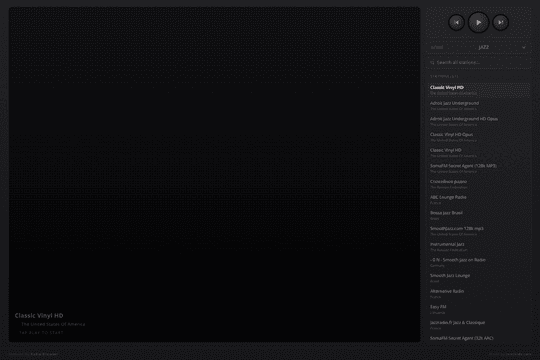Viewport: 540px width, 360px height.
Task: Select the highlighted Classic Vinyl HD station
Action: coord(479,90)
